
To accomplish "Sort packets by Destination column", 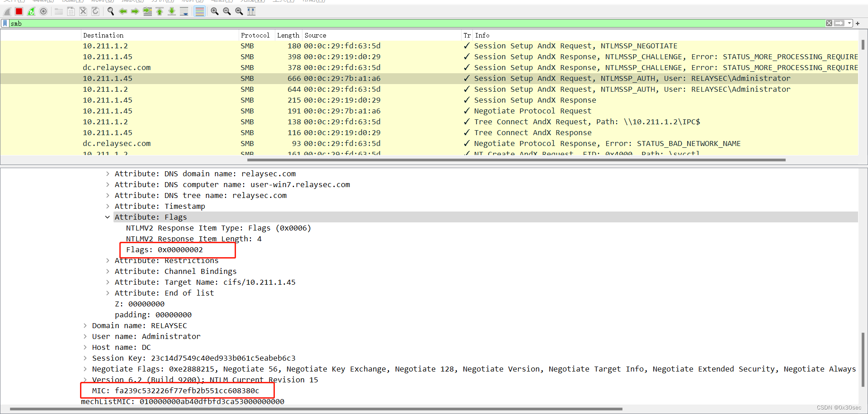I will point(160,35).
